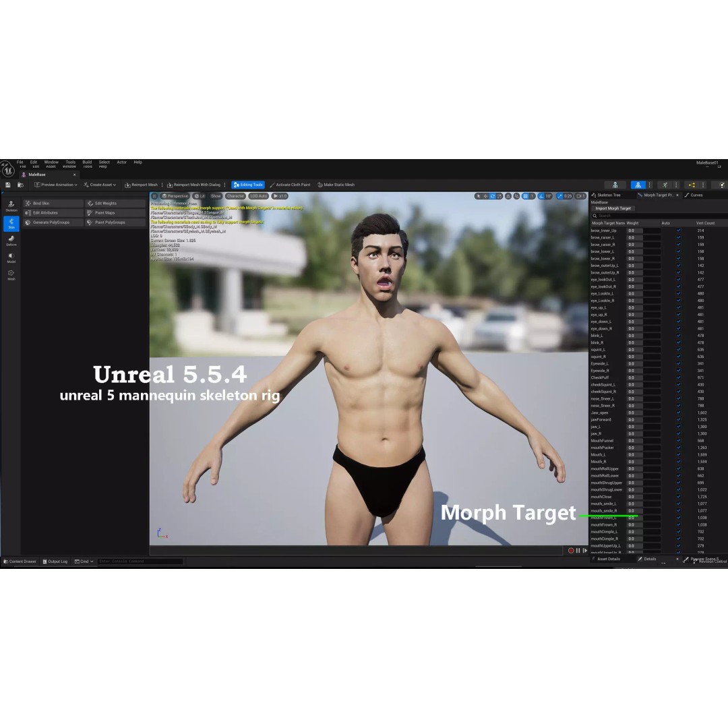
Task: Adjust the mouthClose weight slider
Action: point(644,497)
